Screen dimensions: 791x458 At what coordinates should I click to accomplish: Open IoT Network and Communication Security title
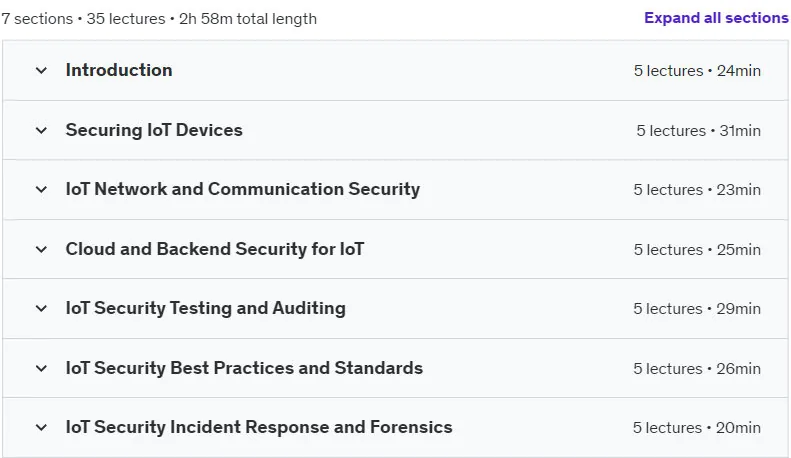(x=243, y=189)
